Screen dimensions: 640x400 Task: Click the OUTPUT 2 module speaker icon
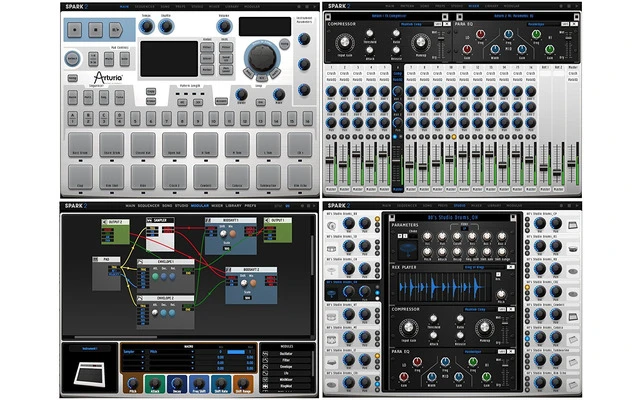coord(104,222)
